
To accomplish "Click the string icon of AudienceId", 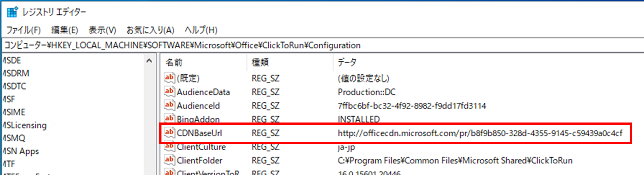I will coord(169,105).
